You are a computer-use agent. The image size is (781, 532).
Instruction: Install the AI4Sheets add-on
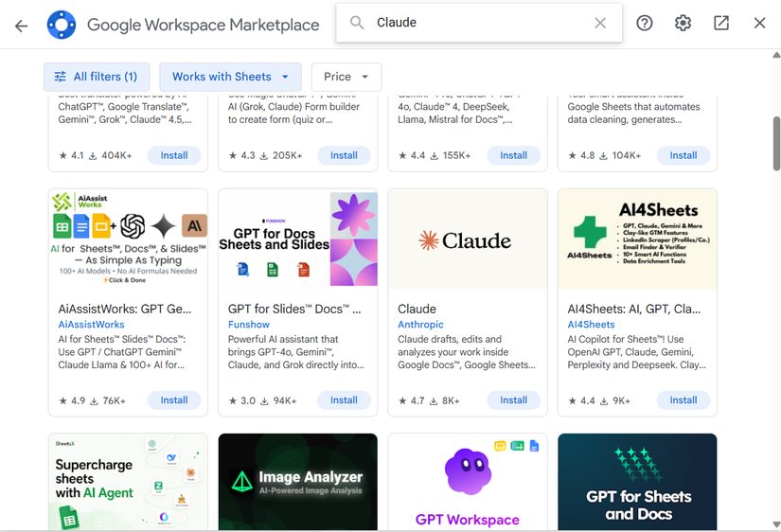click(x=683, y=400)
